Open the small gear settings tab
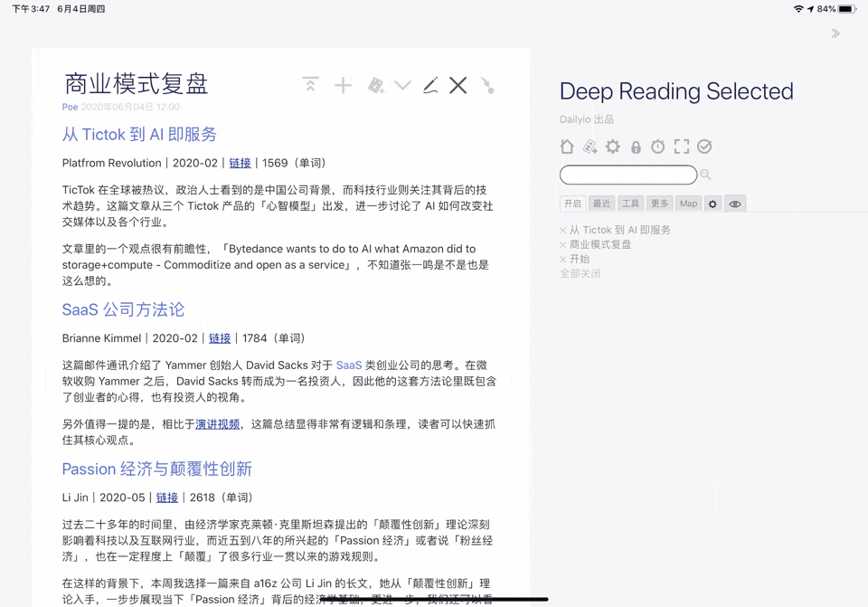Viewport: 868px width, 607px height. 712,204
